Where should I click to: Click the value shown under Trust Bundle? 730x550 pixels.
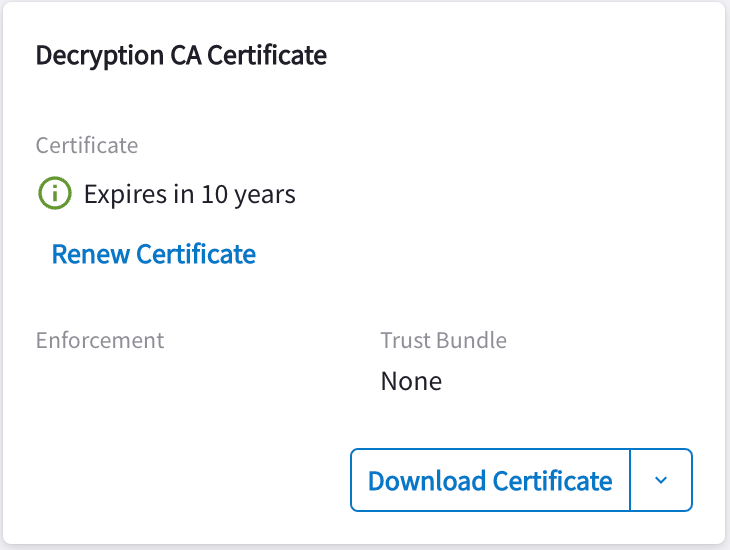[x=411, y=381]
